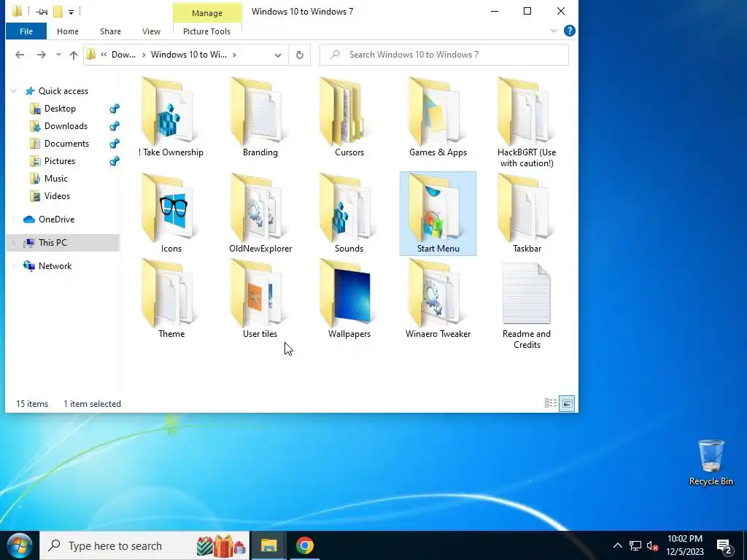The image size is (747, 560).
Task: Click the New folder quick access icon
Action: pos(58,12)
